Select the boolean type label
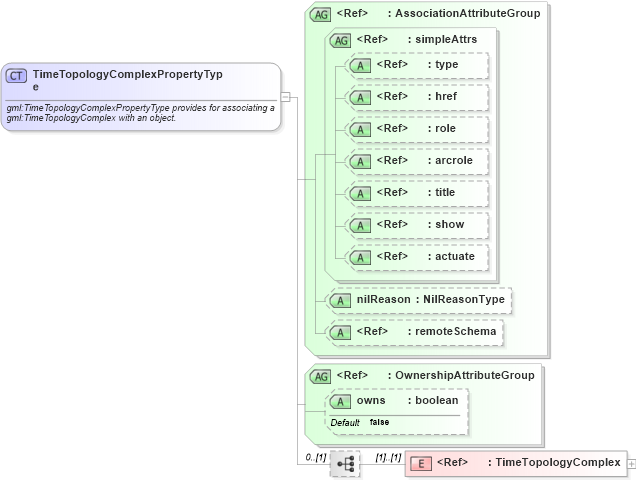 pyautogui.click(x=437, y=401)
